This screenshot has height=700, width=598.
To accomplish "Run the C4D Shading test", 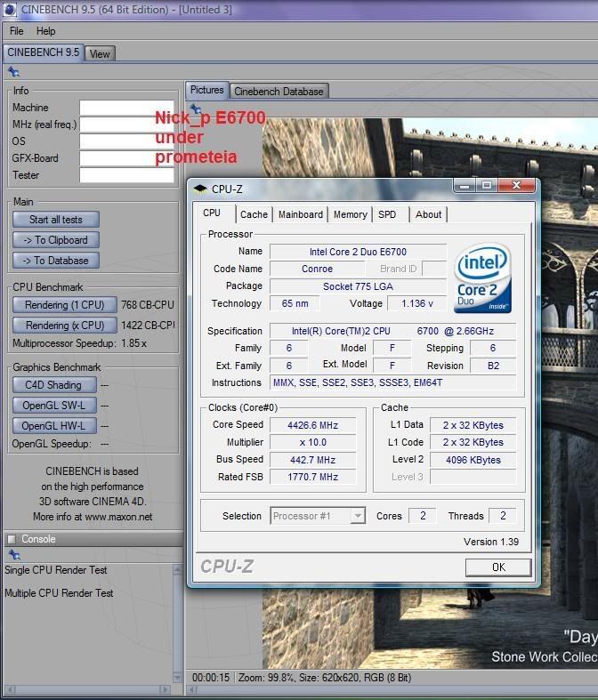I will click(54, 385).
